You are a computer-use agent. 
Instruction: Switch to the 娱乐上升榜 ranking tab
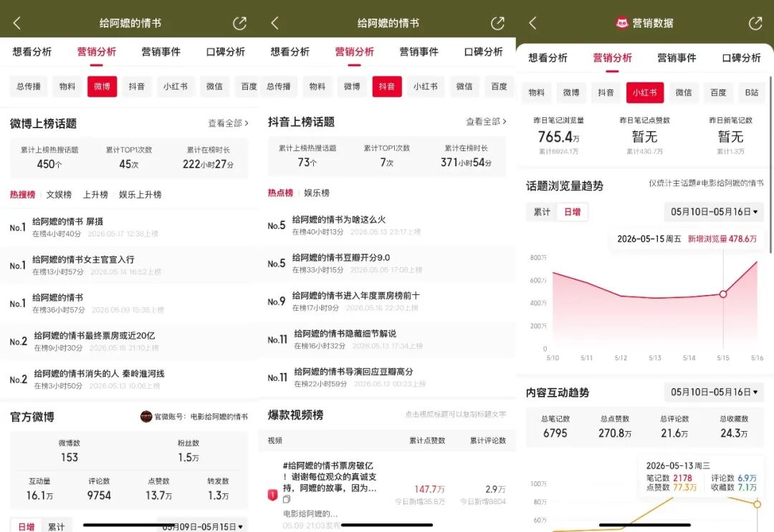click(x=140, y=194)
